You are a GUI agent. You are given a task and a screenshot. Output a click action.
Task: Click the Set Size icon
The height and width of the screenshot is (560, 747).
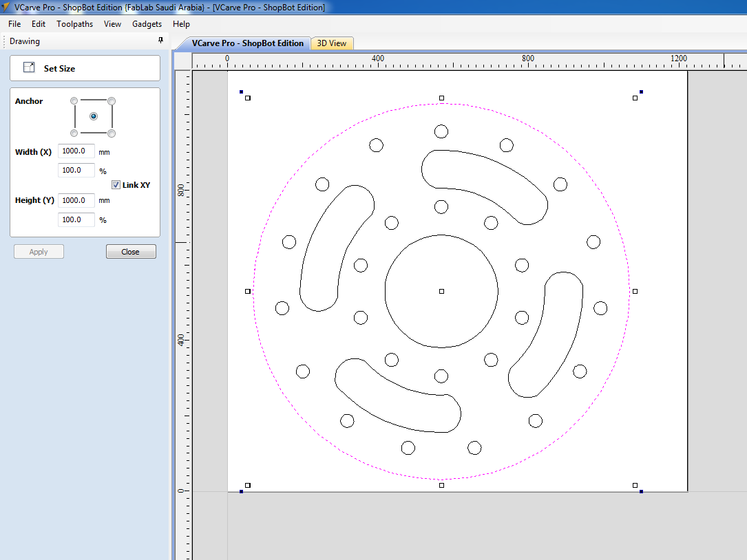(29, 67)
